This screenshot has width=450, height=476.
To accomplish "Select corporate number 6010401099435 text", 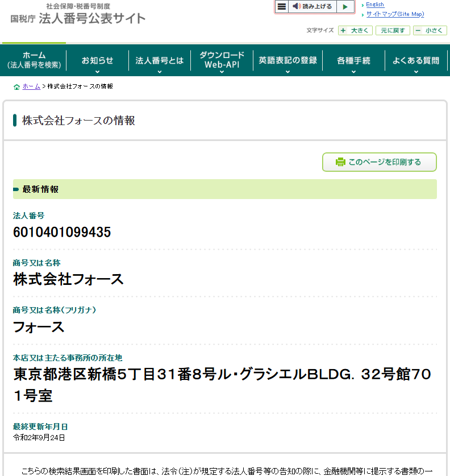I will click(62, 232).
